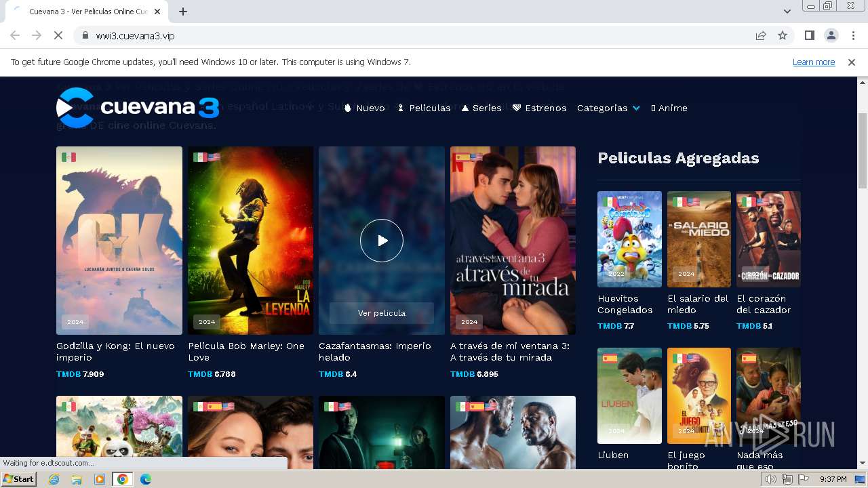Click TMDB 7.909 rating text

pos(80,374)
